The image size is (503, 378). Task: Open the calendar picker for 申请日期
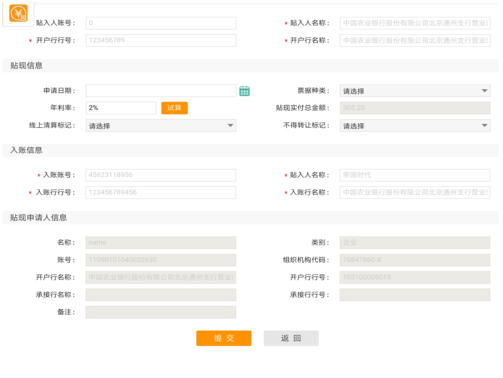[x=244, y=91]
